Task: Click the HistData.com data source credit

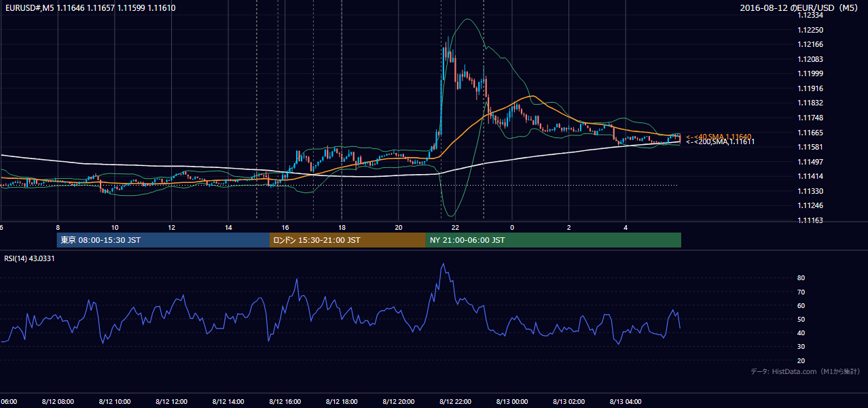Action: (x=805, y=372)
